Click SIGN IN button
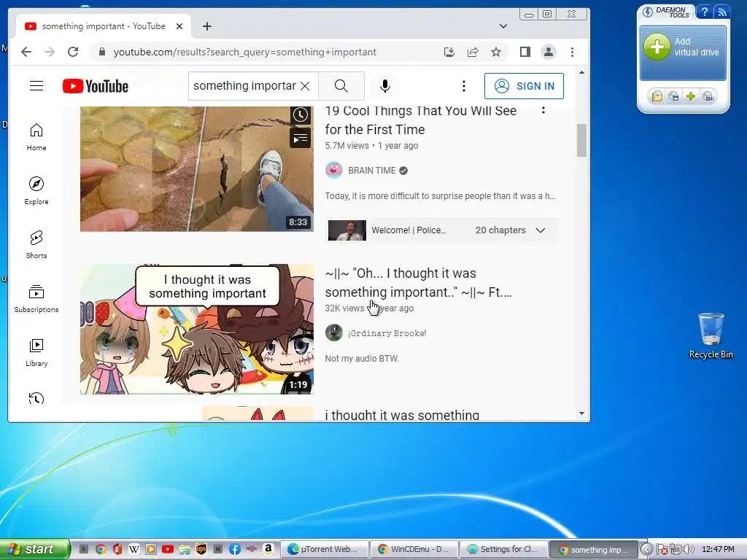Viewport: 747px width, 560px height. [524, 86]
